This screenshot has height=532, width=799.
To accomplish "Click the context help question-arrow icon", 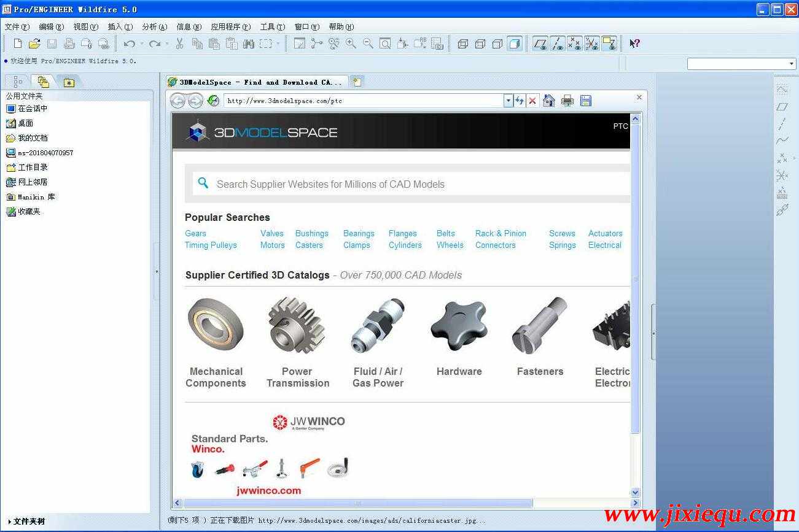I will point(635,44).
